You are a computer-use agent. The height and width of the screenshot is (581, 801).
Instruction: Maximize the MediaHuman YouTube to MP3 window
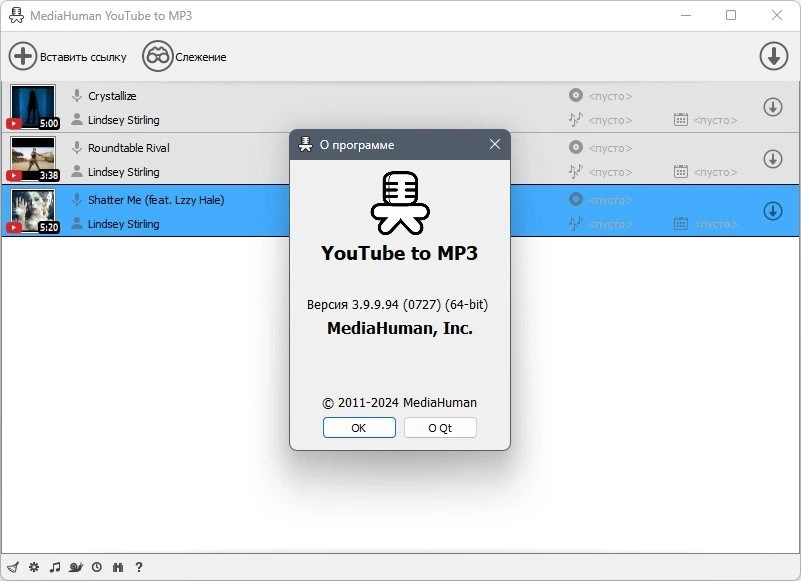coord(731,15)
